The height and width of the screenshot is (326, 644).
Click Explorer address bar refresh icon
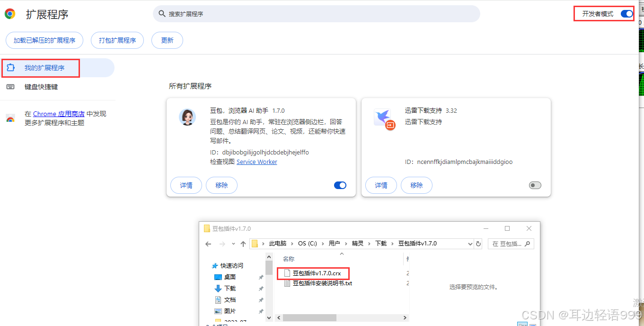point(478,244)
